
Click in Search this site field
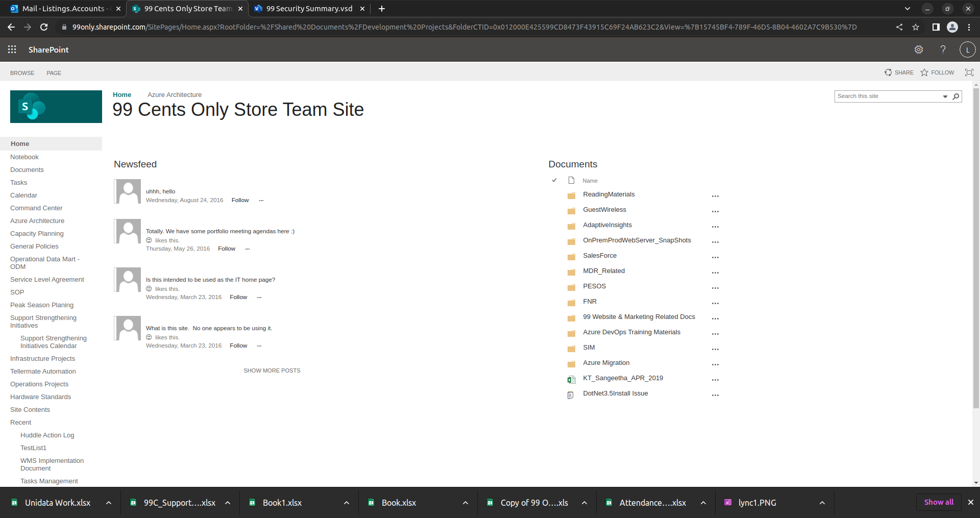pos(889,96)
